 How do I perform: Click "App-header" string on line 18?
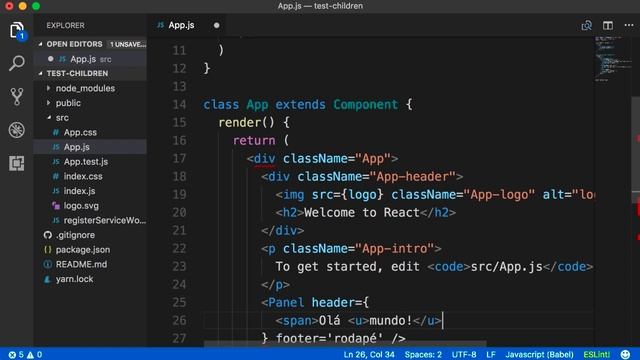click(x=412, y=177)
